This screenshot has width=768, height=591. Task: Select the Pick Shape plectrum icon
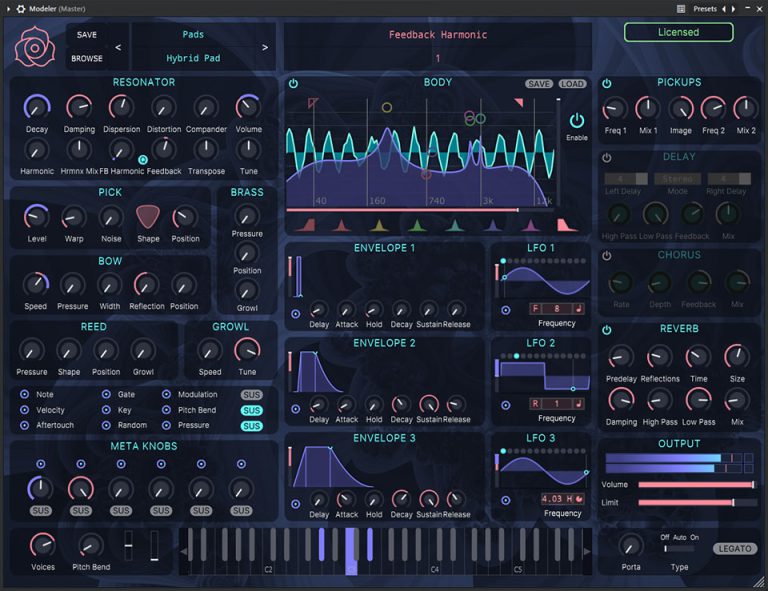coord(147,216)
